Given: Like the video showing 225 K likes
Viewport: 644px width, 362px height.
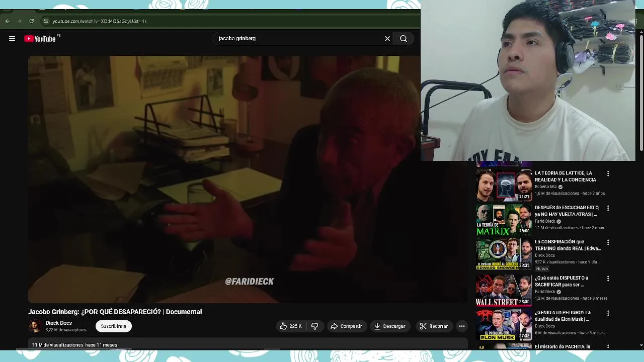Looking at the screenshot, I should pos(290,326).
